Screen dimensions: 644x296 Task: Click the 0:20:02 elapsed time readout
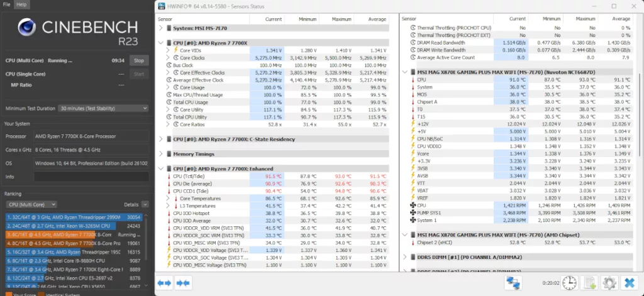point(551,283)
